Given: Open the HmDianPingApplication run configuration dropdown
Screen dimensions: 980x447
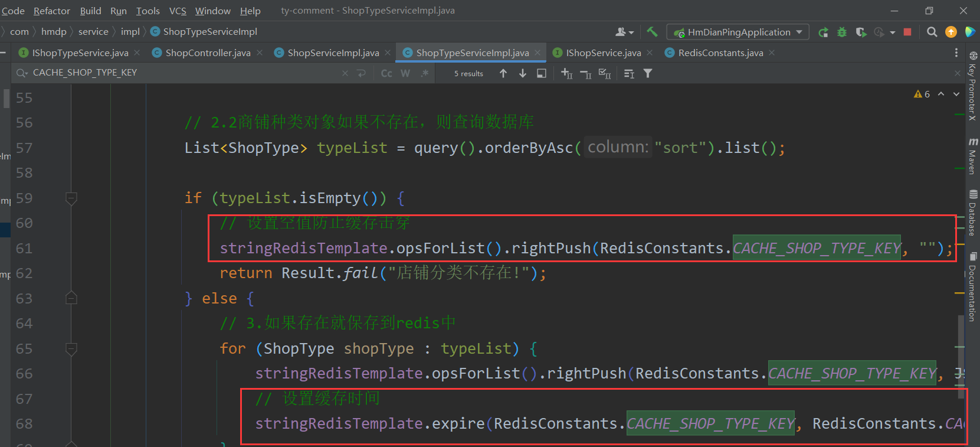Looking at the screenshot, I should click(738, 32).
